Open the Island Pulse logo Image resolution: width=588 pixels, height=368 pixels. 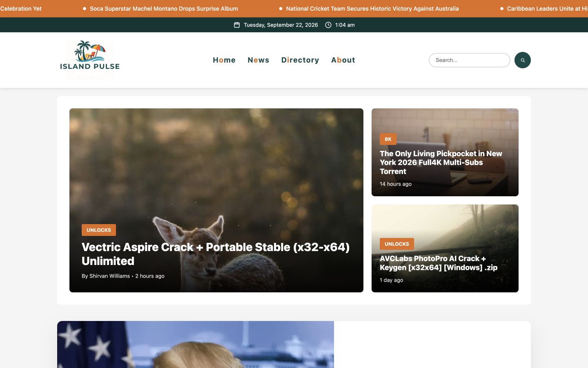[x=90, y=60]
